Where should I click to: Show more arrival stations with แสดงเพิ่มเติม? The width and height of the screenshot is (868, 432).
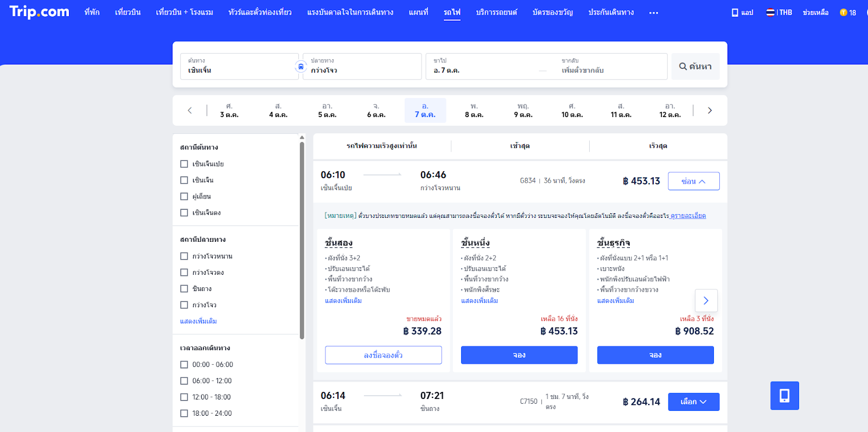(x=199, y=321)
